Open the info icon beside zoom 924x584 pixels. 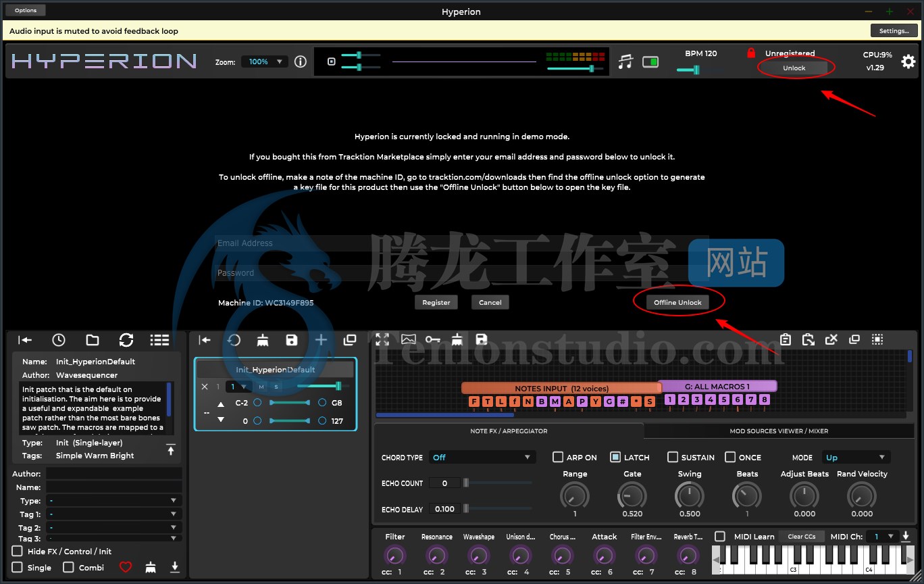(301, 62)
